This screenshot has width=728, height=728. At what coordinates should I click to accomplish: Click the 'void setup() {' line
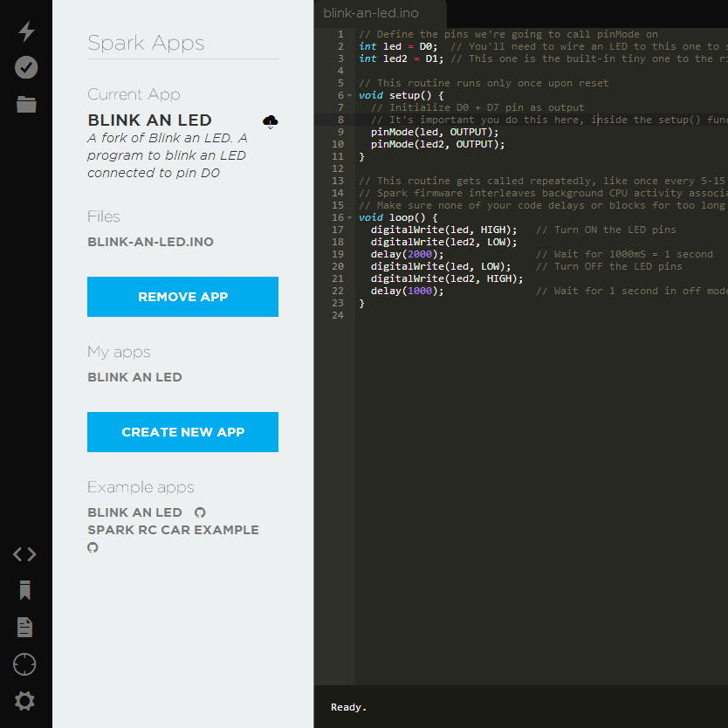[402, 95]
